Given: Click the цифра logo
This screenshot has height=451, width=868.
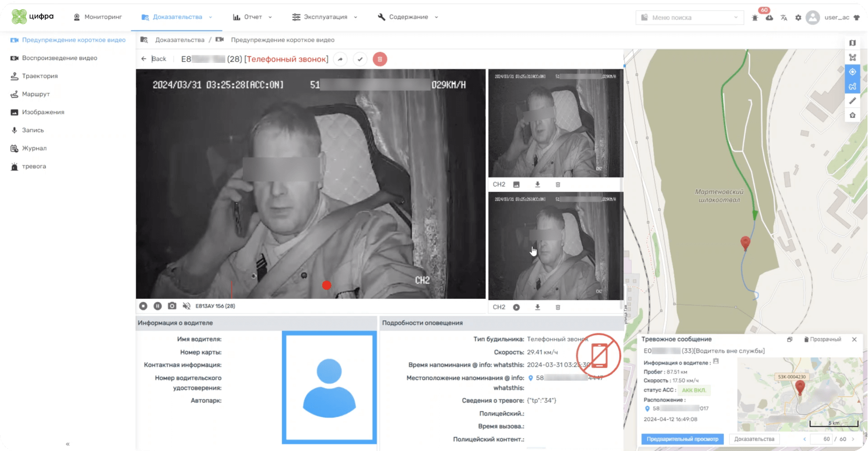Looking at the screenshot, I should (x=33, y=17).
